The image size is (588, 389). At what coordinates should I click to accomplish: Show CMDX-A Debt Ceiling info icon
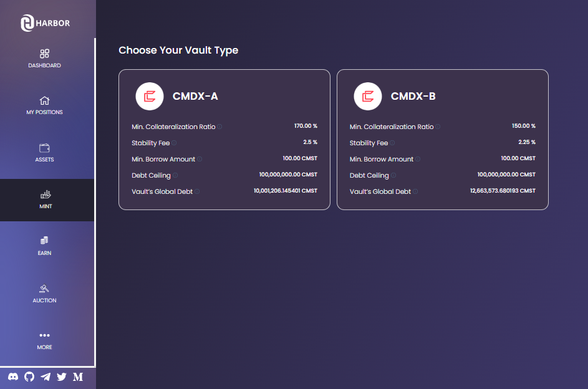pyautogui.click(x=175, y=175)
